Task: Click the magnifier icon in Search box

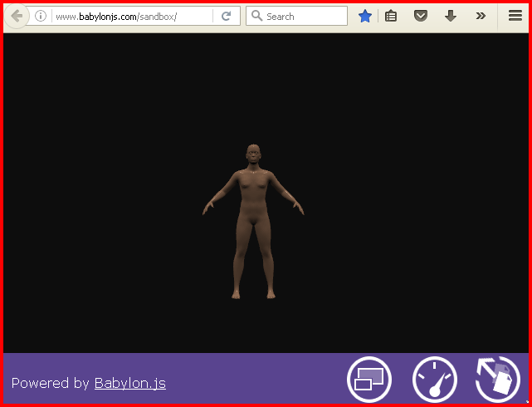Action: [x=256, y=16]
